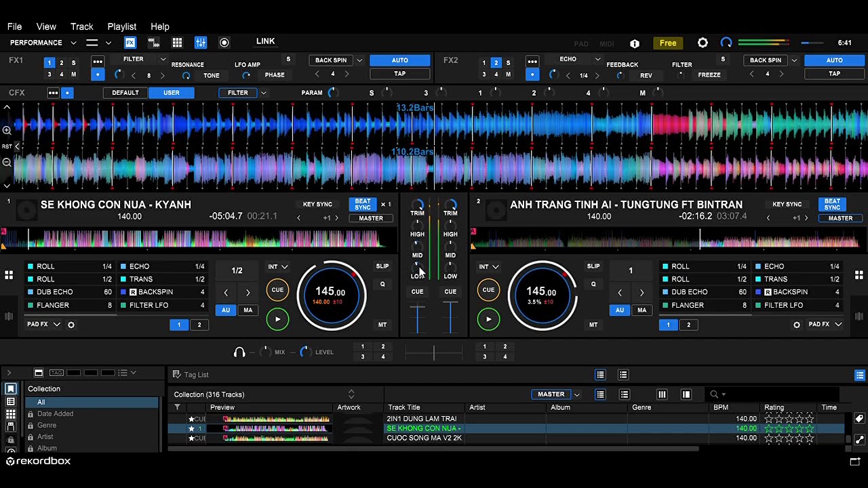The image size is (868, 488).
Task: Open the tag icon at browser right edge
Action: click(x=859, y=419)
